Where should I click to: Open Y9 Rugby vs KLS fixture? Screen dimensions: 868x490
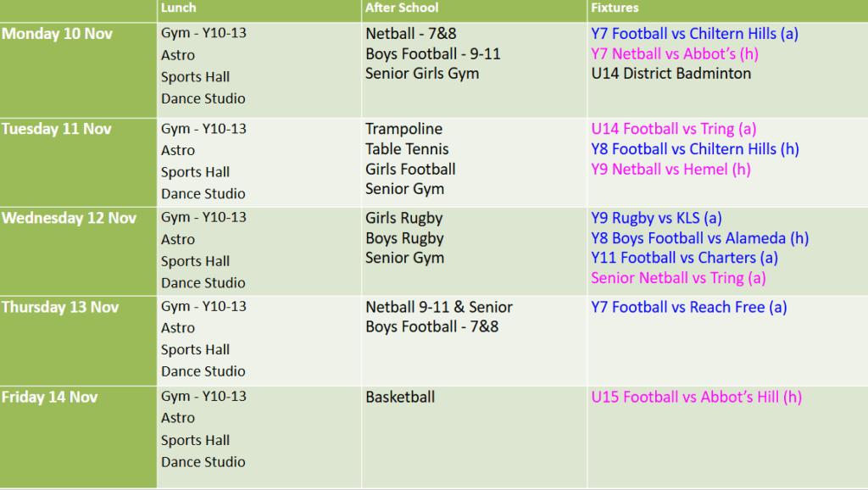(656, 218)
